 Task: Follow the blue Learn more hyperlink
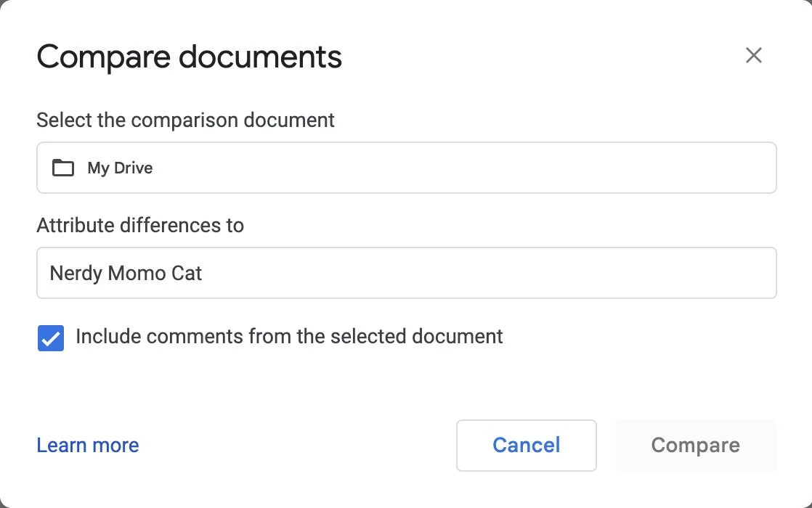(88, 445)
